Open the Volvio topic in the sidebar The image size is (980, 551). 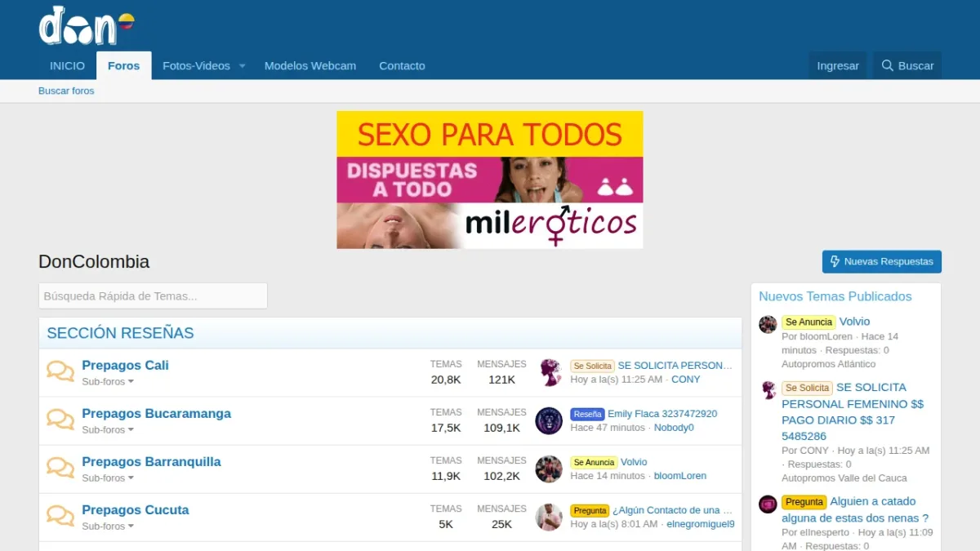pyautogui.click(x=854, y=322)
